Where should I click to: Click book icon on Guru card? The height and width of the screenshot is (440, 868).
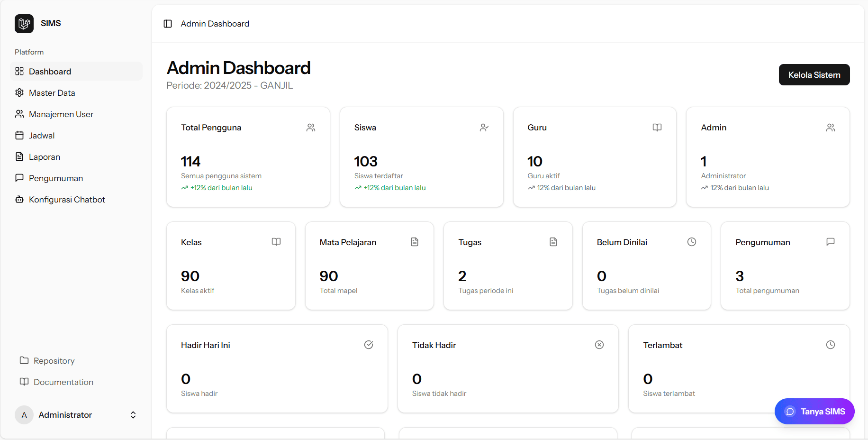[657, 128]
